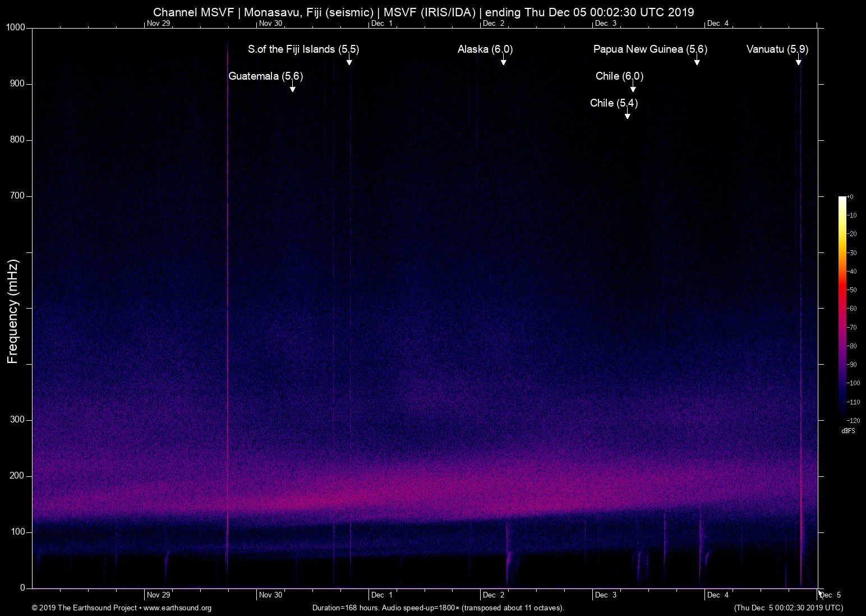
Task: Click the Dec 4 label on the bottom axis
Action: [x=718, y=595]
